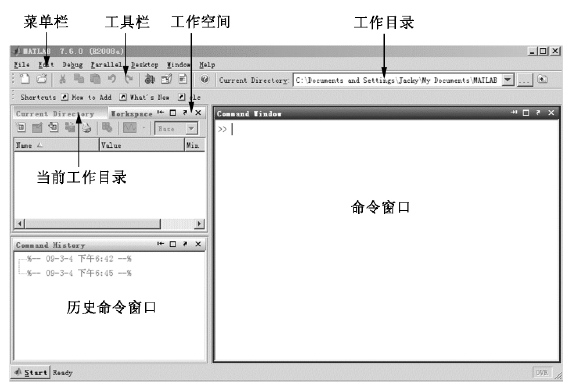This screenshot has width=574, height=392.
Task: Click the Shortcuts label on the shortcuts bar
Action: click(x=38, y=97)
